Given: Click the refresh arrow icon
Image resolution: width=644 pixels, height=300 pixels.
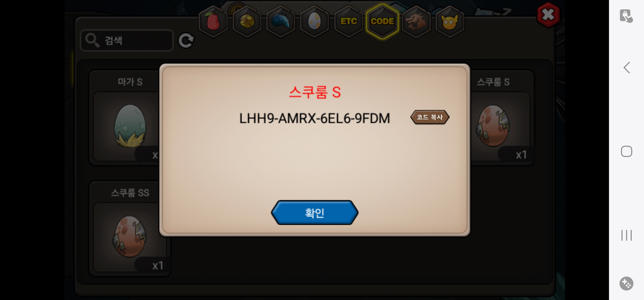Looking at the screenshot, I should click(186, 40).
